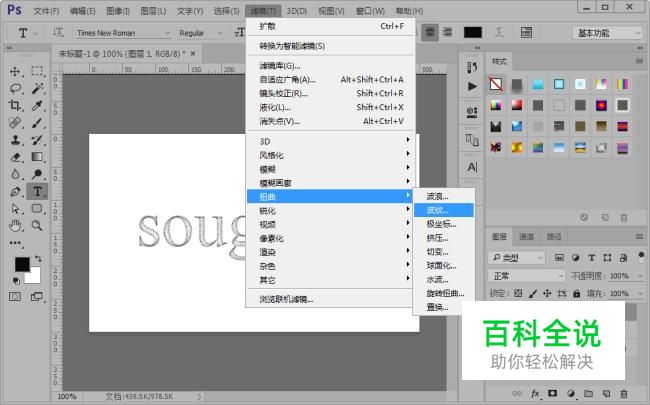Select the Magic Wand tool
This screenshot has width=650, height=405.
pos(37,88)
